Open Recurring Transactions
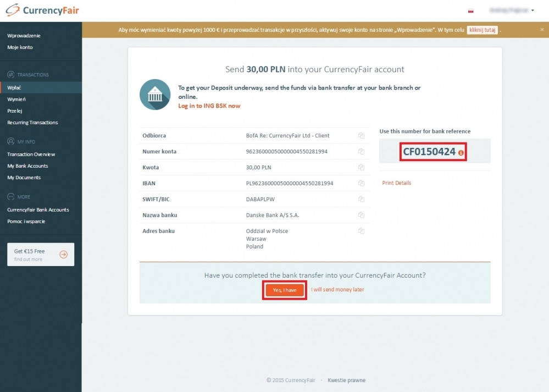 [x=32, y=123]
